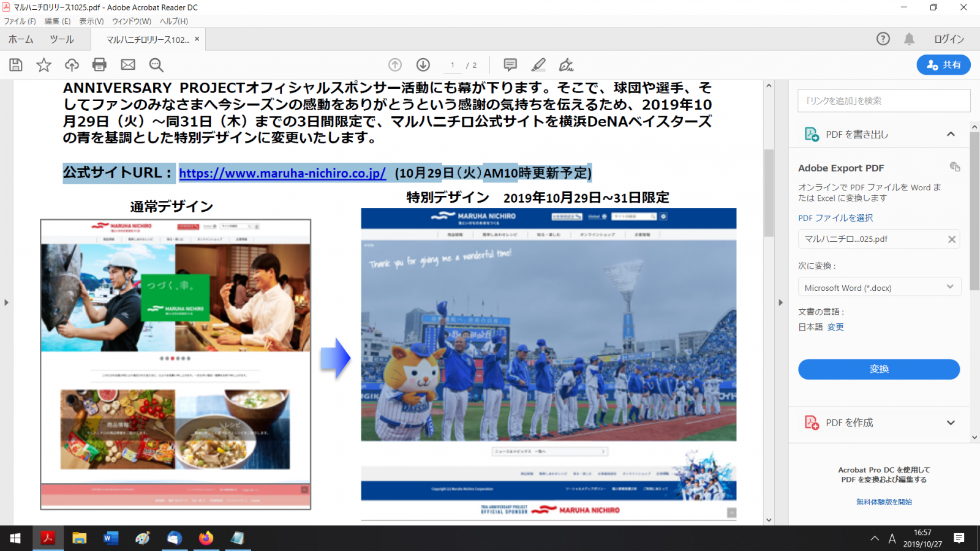
Task: Switch to the ツール tab
Action: pos(62,39)
